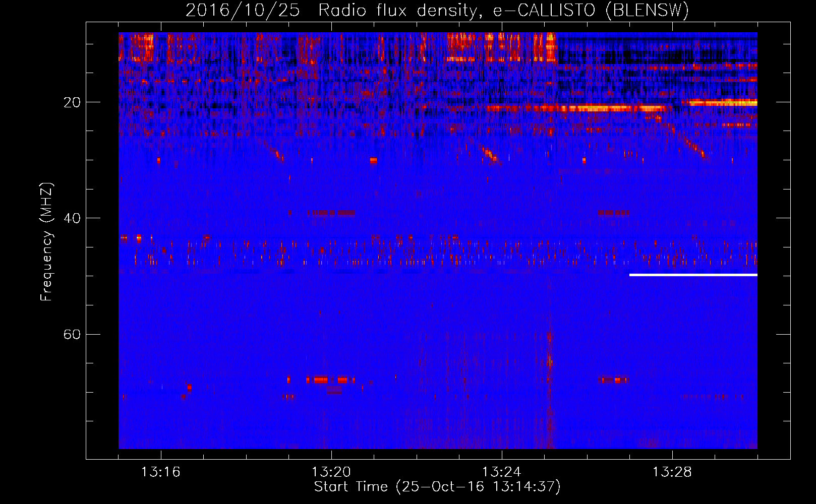Click the '13:28' time axis label
The width and height of the screenshot is (816, 504).
point(672,472)
